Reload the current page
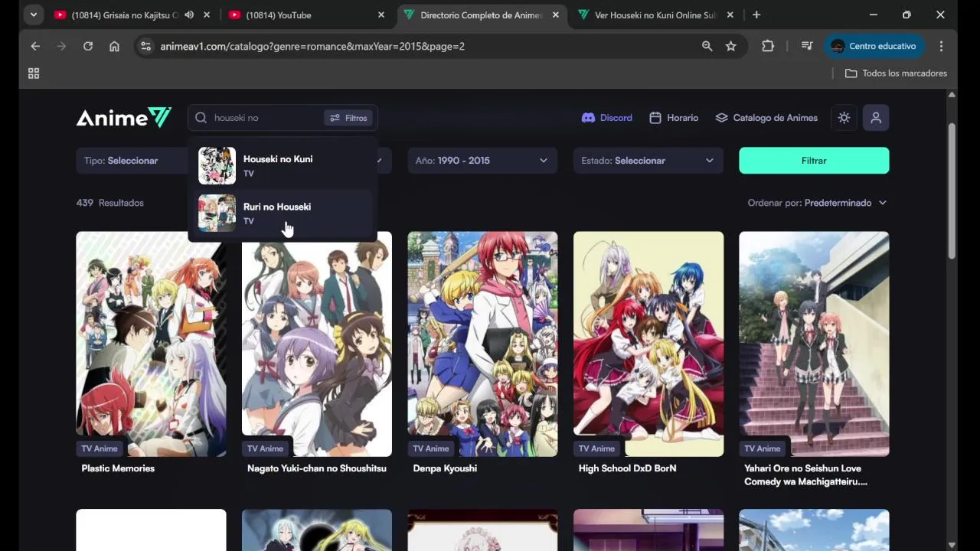This screenshot has width=980, height=551. tap(88, 46)
